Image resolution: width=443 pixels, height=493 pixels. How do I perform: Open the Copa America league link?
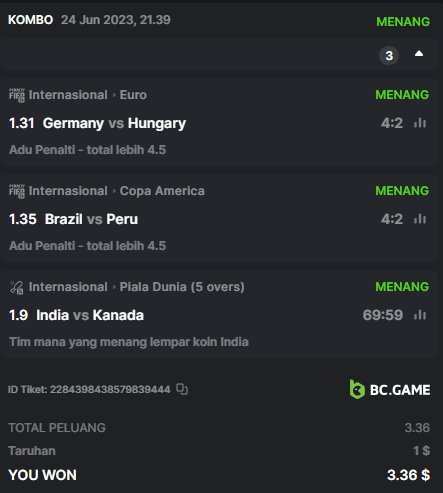tap(162, 191)
